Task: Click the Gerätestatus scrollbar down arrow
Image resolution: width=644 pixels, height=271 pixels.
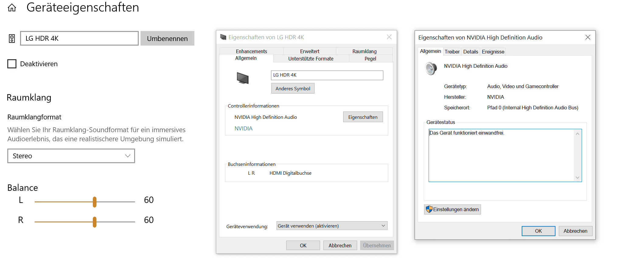Action: point(577,177)
